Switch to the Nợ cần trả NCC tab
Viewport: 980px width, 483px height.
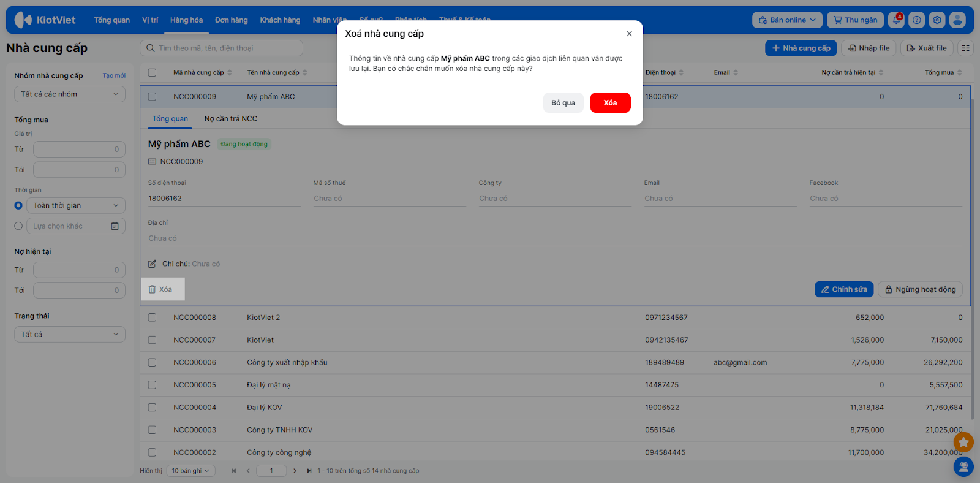coord(231,119)
